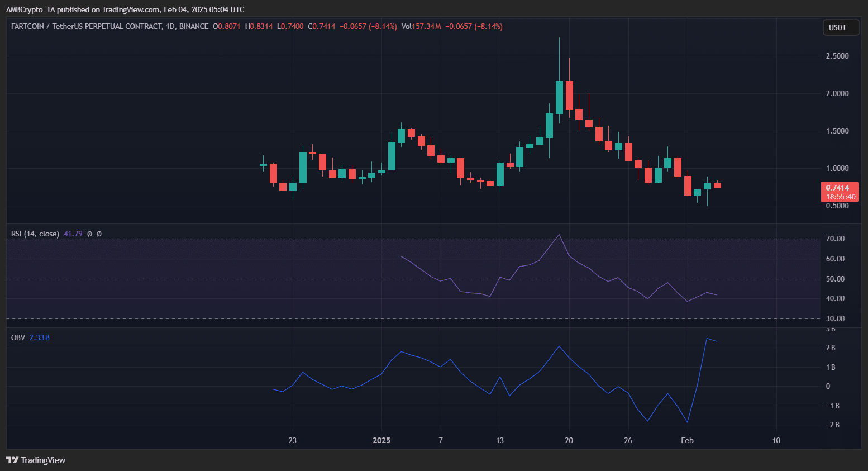
Task: Select the OBV indicator label
Action: [18, 337]
